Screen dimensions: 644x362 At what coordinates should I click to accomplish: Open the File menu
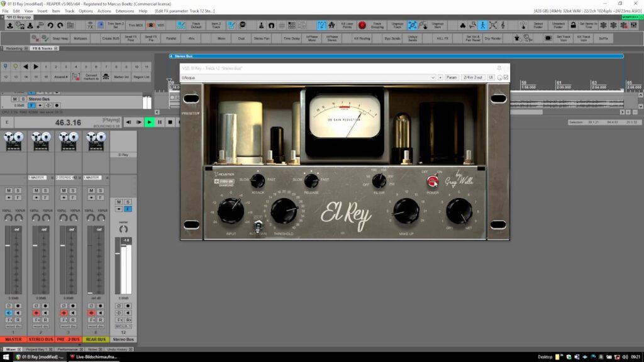[5, 11]
